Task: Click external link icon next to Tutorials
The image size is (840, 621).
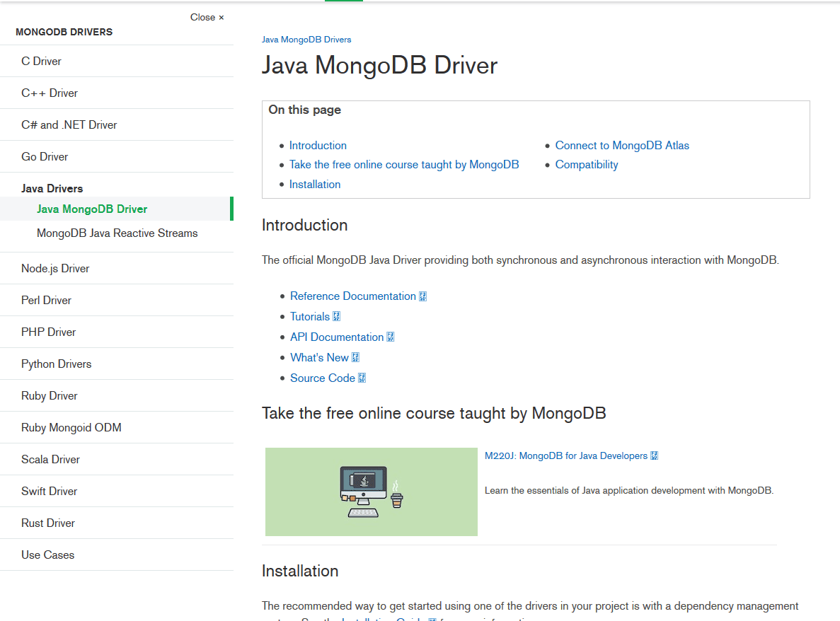Action: (x=337, y=317)
